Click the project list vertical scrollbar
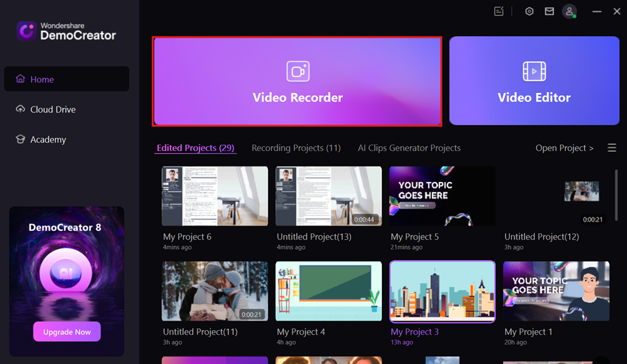The image size is (627, 364). point(616,195)
